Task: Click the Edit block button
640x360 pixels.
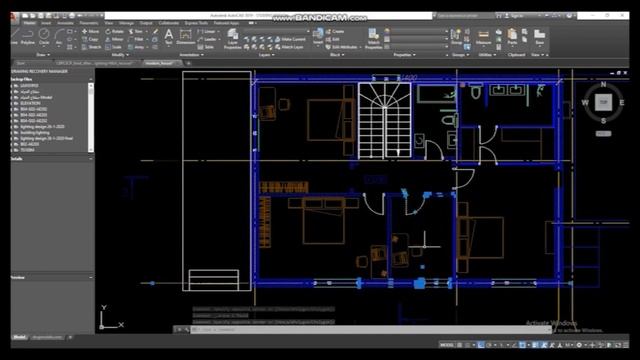Action: tap(333, 39)
